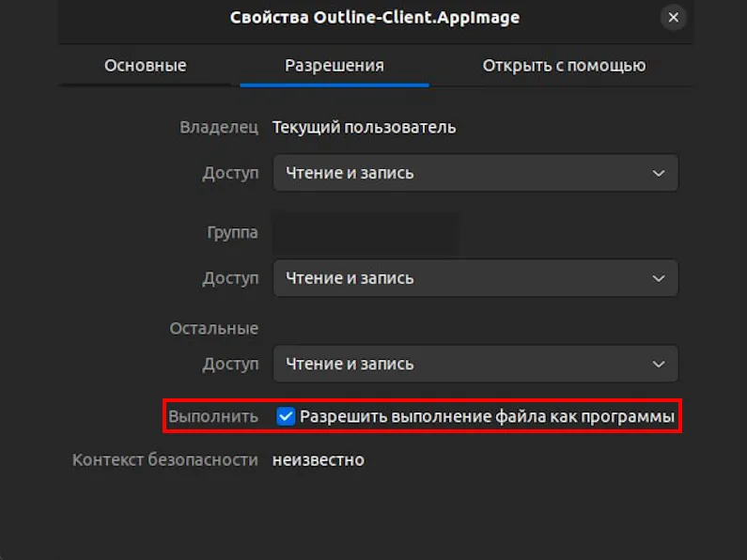
Task: Click the chevron arrow in group access dropdown
Action: (659, 278)
